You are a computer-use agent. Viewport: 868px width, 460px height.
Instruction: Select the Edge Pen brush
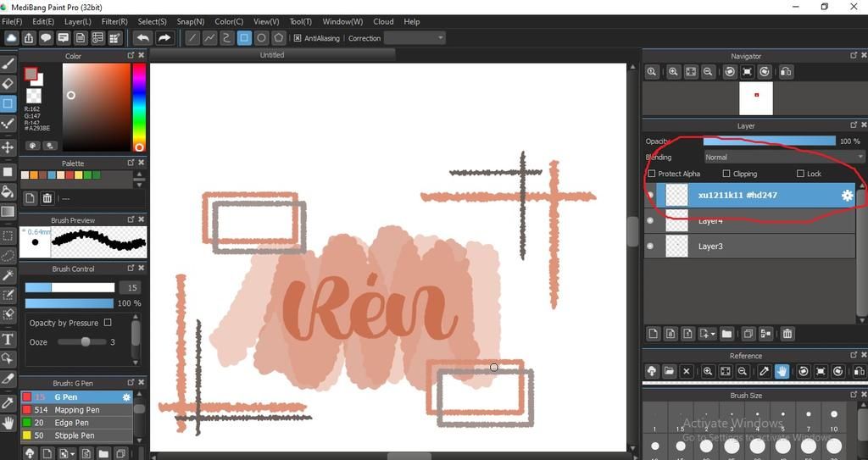76,423
